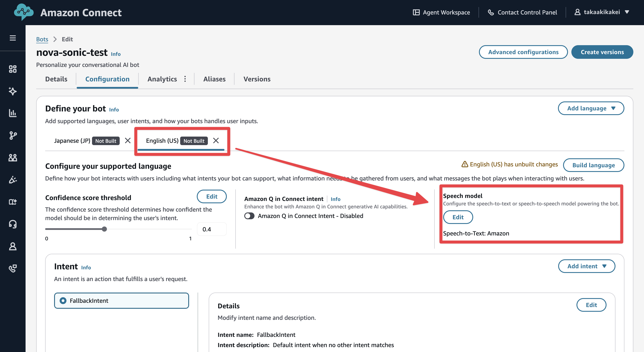644x352 pixels.
Task: Enable Amazon Q in Connect Intent toggle
Action: pyautogui.click(x=249, y=216)
